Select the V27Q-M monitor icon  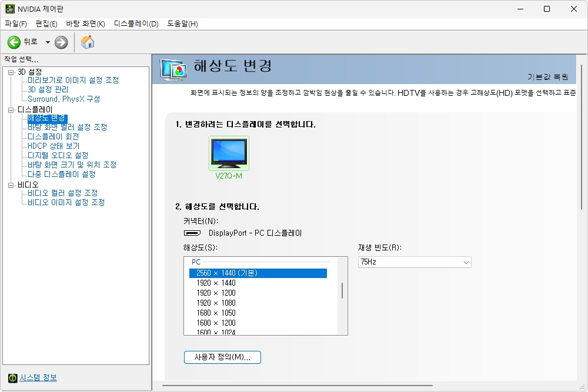point(229,153)
